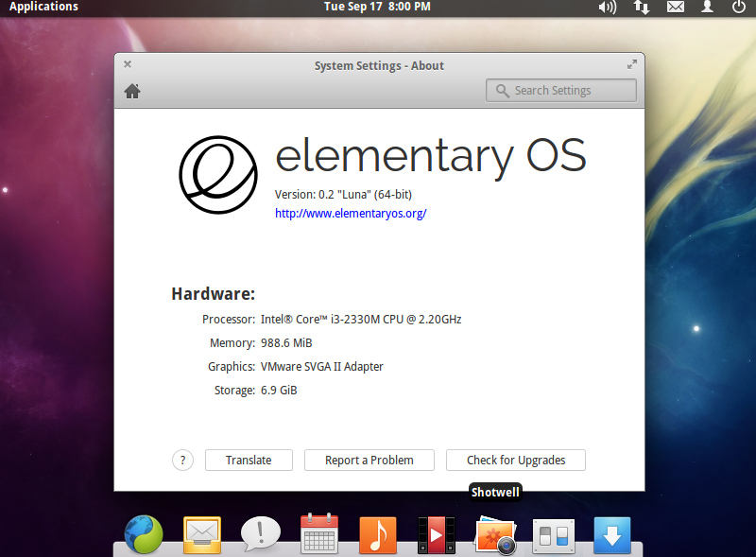Screen dimensions: 756x557
Task: Click the processor value "Intel Core i3-2330M"
Action: 361,320
